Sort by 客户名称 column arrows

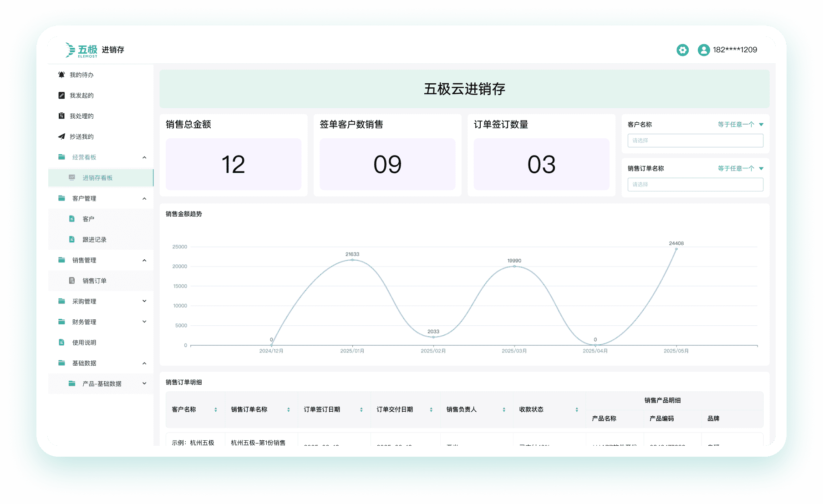[x=216, y=410]
